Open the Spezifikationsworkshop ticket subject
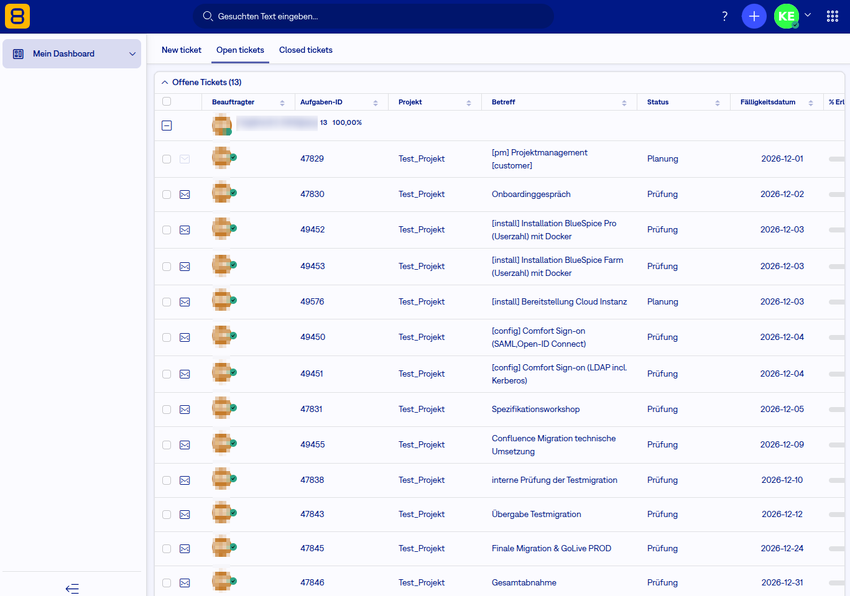The width and height of the screenshot is (850, 596). pyautogui.click(x=536, y=409)
